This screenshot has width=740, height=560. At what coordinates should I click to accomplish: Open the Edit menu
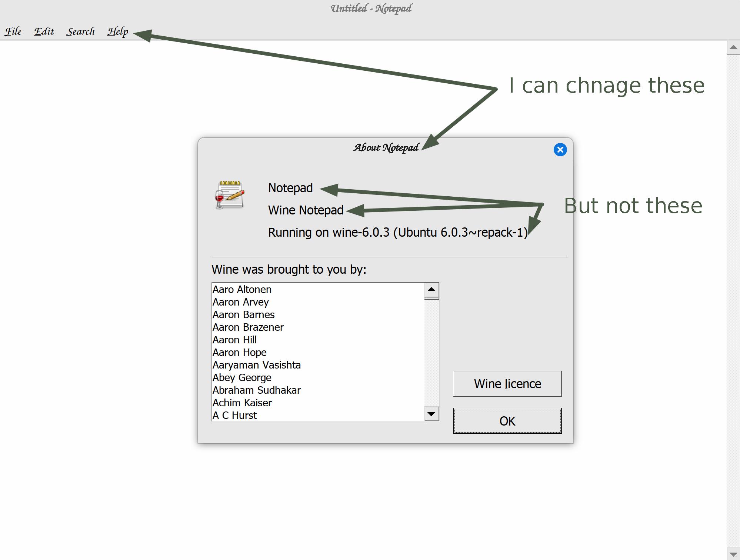coord(44,31)
